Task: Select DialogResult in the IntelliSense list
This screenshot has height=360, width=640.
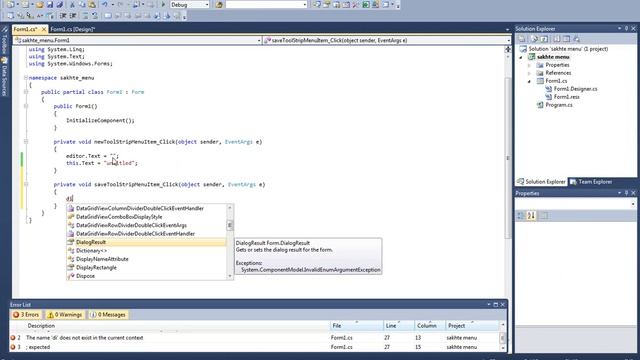Action: [147, 242]
